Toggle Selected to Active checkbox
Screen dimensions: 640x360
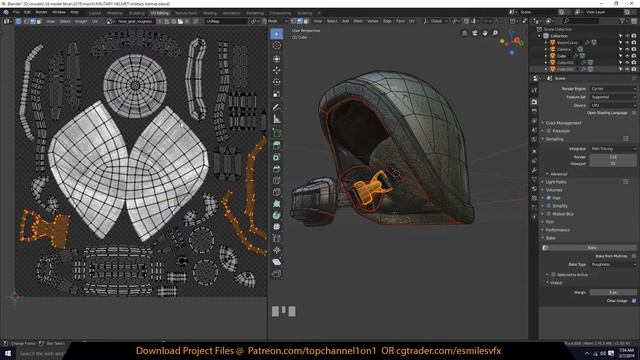[553, 275]
